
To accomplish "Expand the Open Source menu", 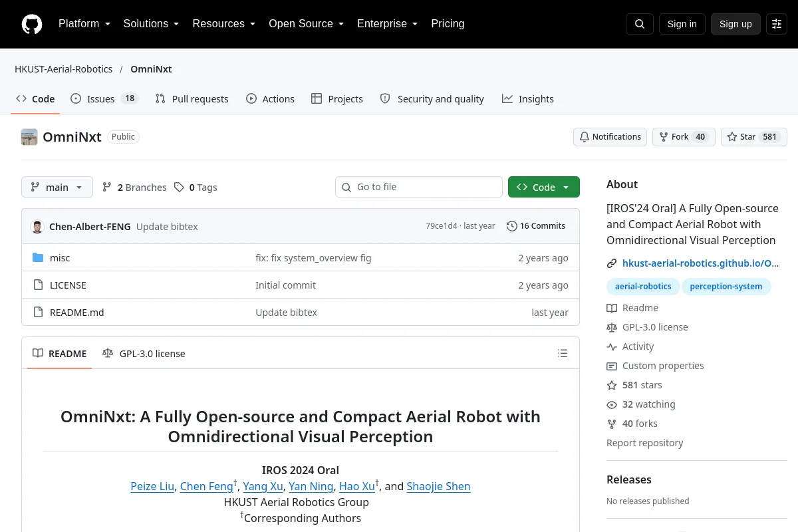I will pos(307,24).
